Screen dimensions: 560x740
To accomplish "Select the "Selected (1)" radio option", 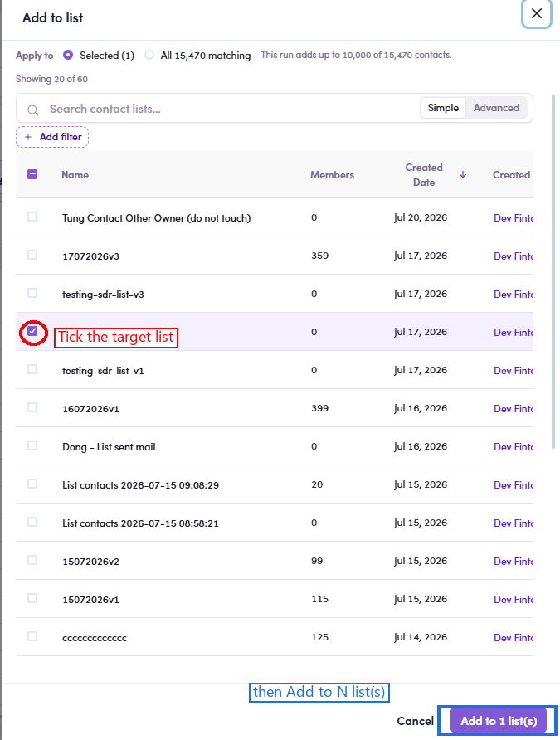I will tap(68, 55).
